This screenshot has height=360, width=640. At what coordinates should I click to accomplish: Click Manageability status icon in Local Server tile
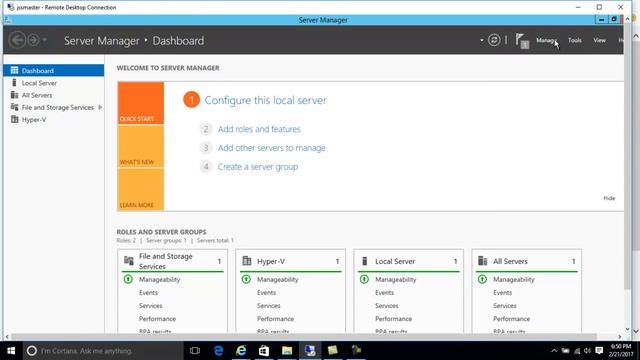coord(364,279)
